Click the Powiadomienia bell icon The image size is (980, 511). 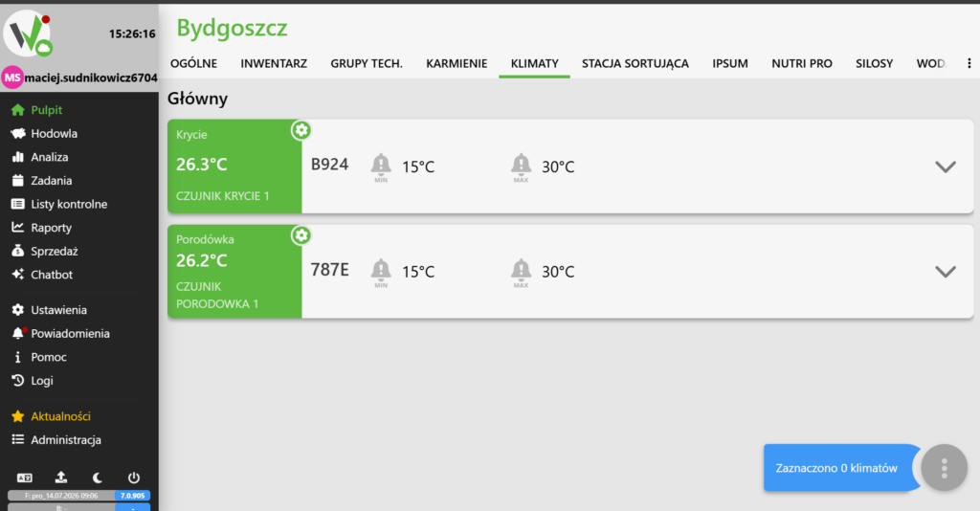[17, 334]
